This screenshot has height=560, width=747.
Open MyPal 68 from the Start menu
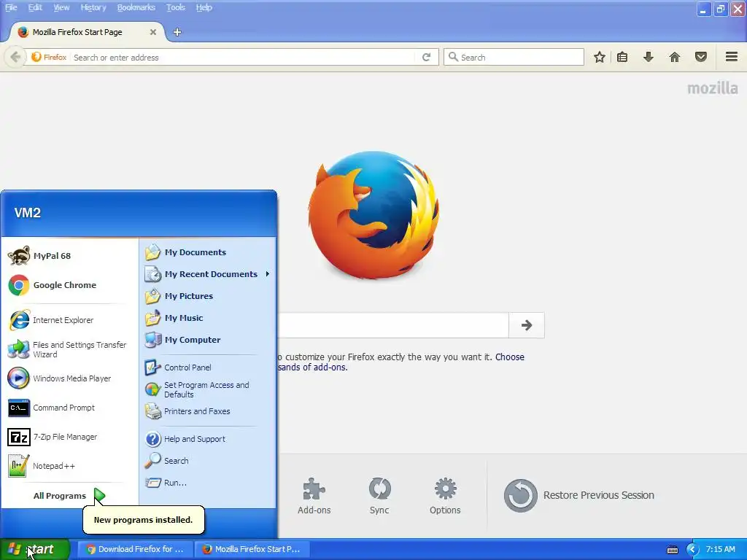click(69, 256)
